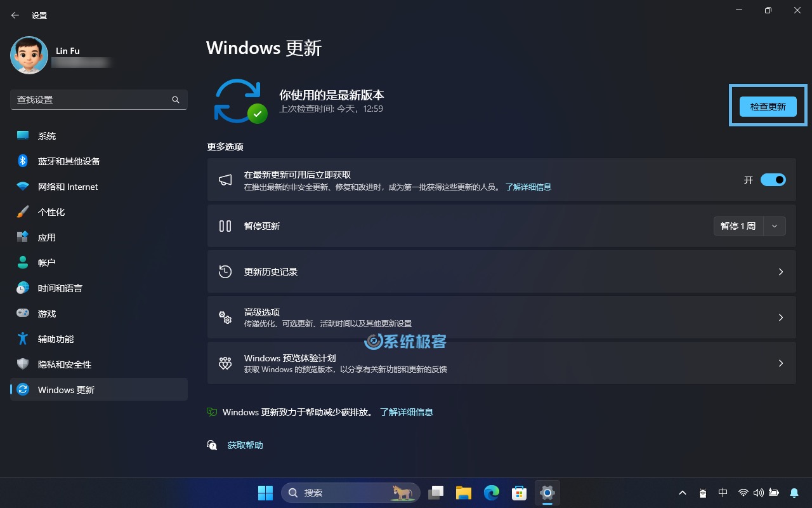Open 应用 settings category

point(99,237)
